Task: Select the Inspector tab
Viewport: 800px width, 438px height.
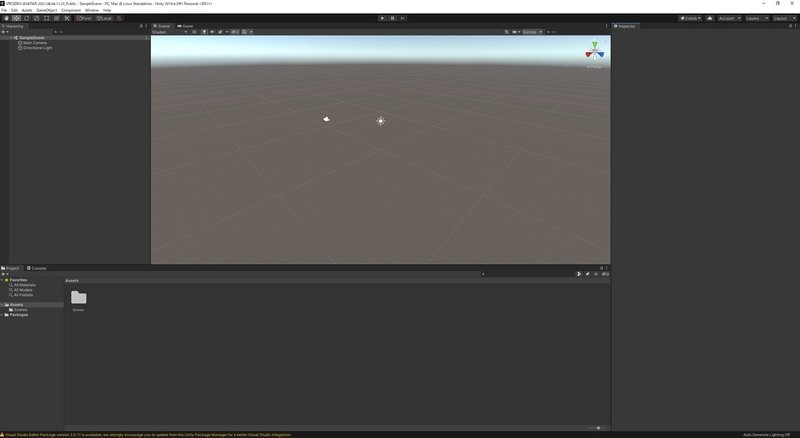Action: 625,26
